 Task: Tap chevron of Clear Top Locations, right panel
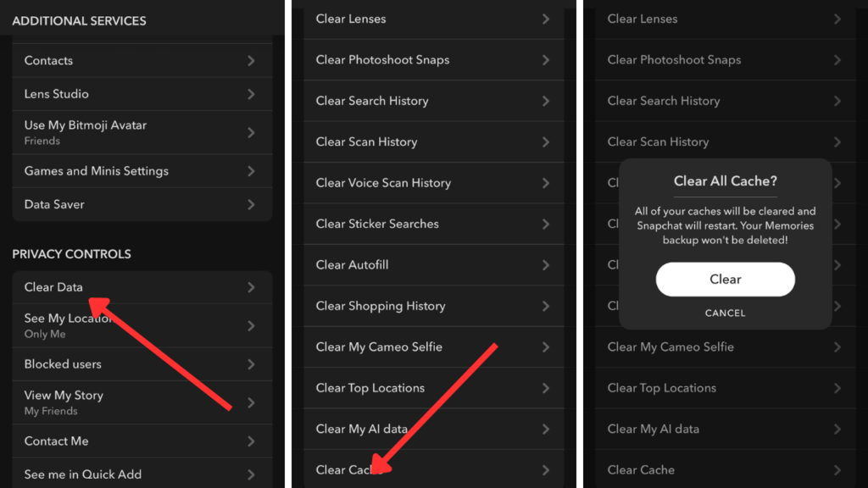click(837, 388)
